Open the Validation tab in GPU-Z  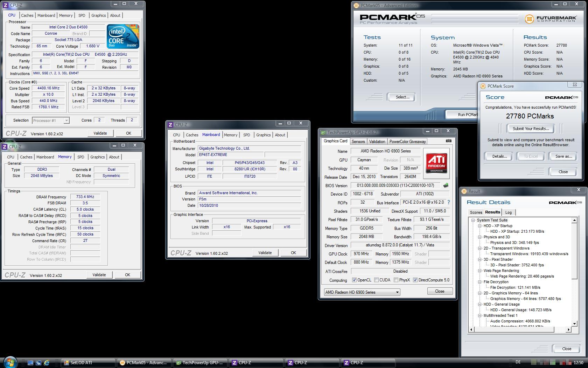[x=377, y=142]
